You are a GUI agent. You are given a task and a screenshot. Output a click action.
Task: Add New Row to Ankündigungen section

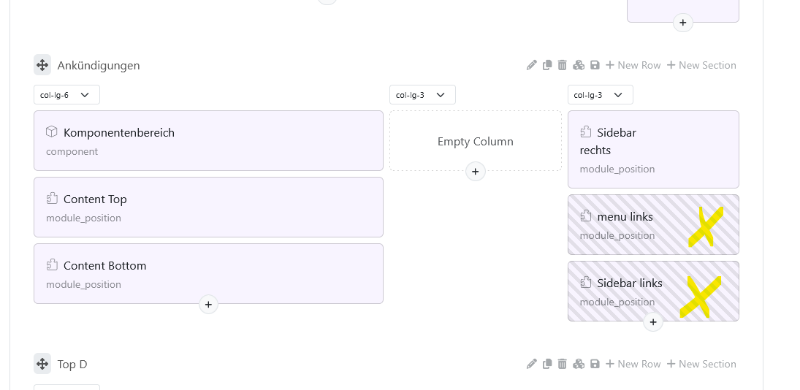[x=633, y=65]
